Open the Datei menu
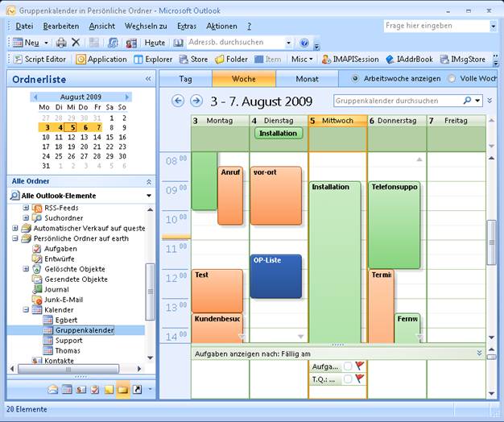Viewport: 504px width, 422px height. click(24, 26)
